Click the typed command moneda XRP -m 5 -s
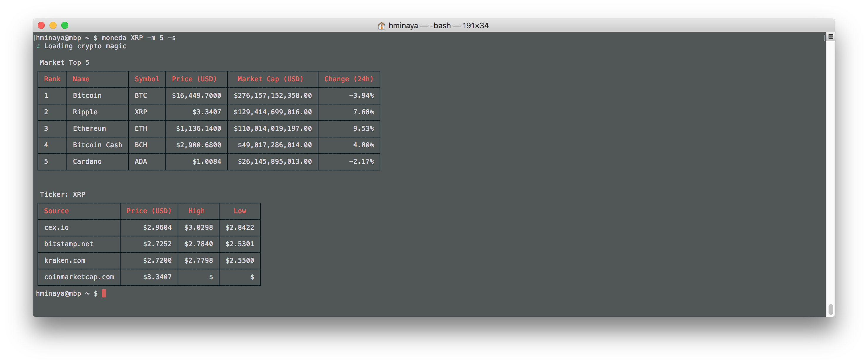 tap(138, 38)
